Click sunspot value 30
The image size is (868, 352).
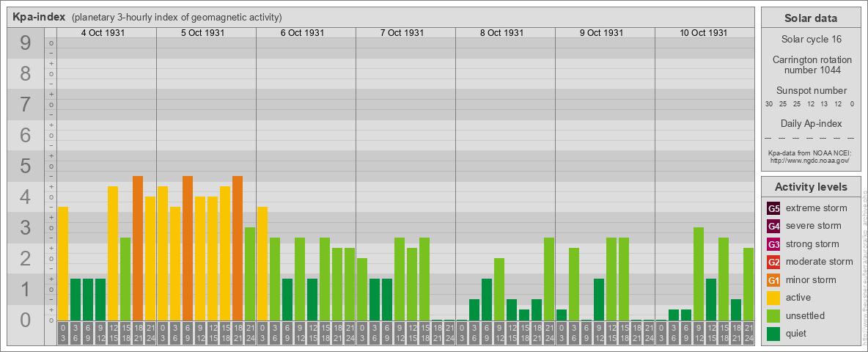(769, 104)
